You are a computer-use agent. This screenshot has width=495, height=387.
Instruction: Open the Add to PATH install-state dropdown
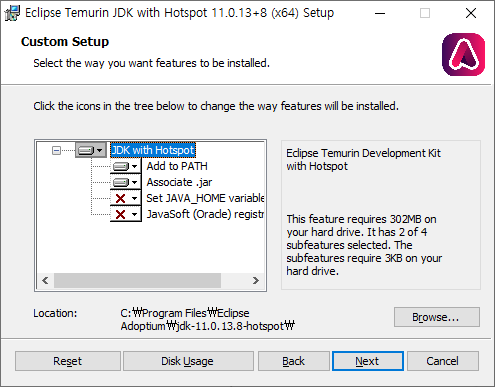tap(126, 166)
